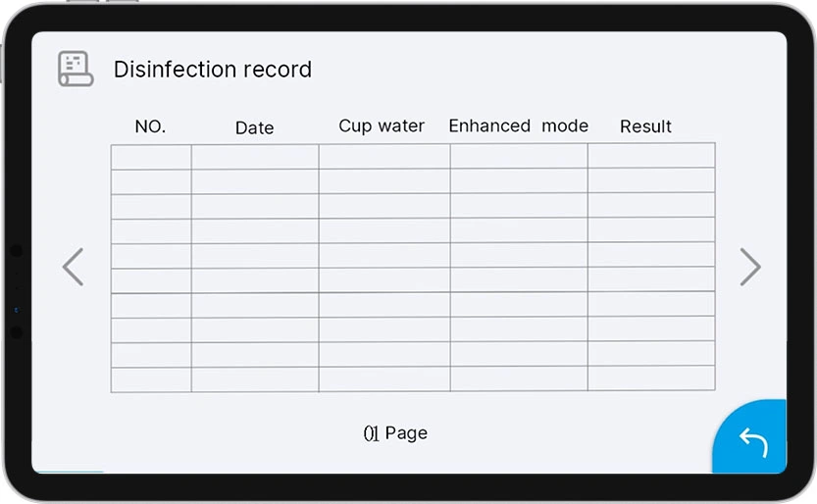Select the last row's Result cell
This screenshot has width=817, height=504.
651,378
